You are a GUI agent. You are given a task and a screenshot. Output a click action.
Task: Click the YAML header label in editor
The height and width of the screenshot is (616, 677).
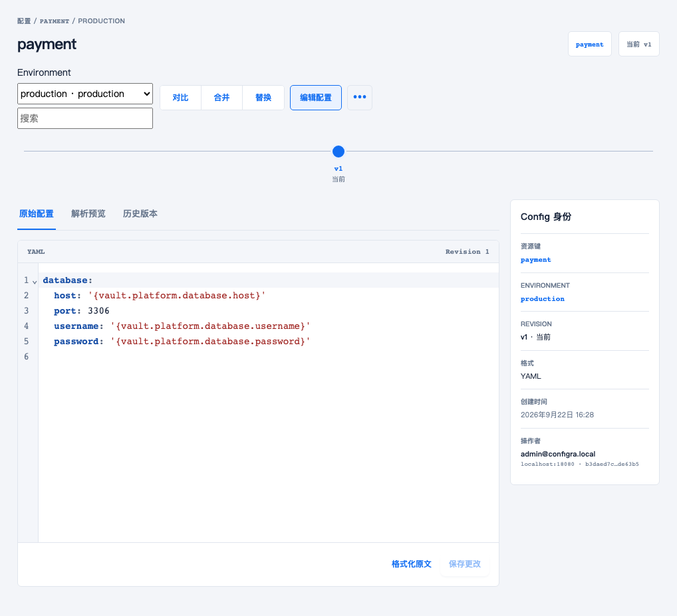(36, 251)
